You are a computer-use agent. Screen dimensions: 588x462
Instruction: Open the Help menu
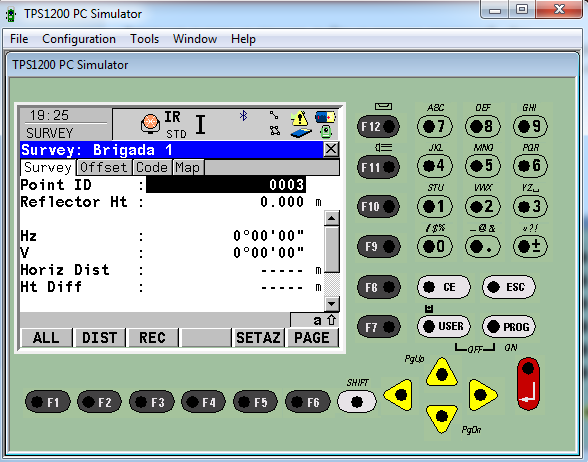(x=243, y=39)
